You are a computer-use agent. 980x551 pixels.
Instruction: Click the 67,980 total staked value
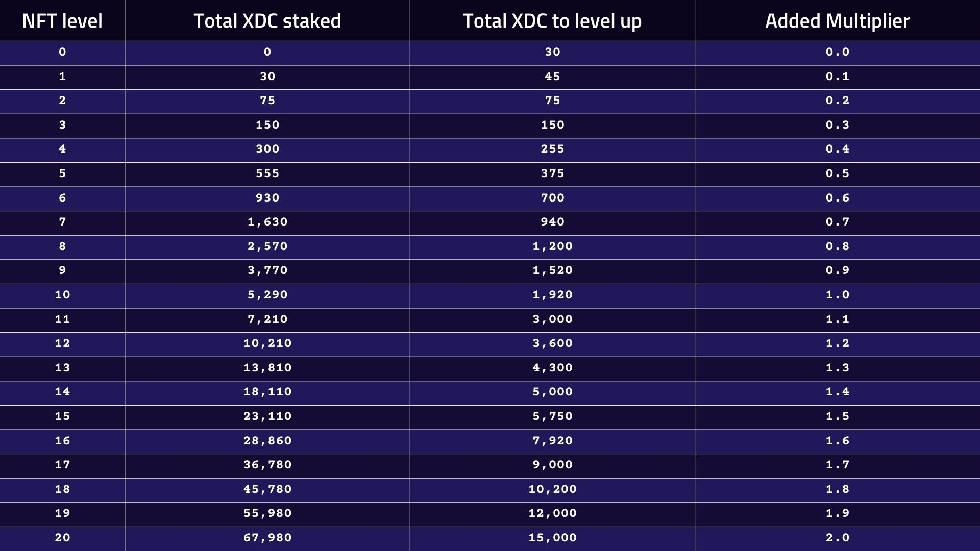pos(267,538)
